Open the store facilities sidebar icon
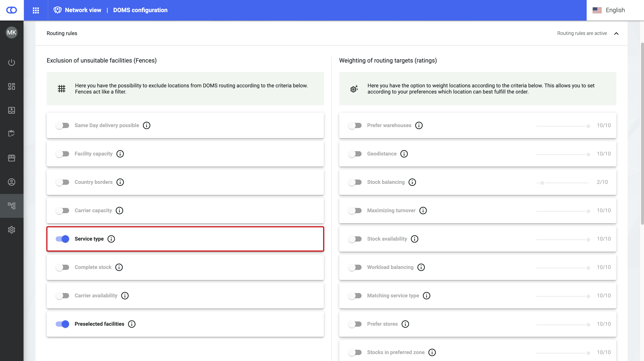This screenshot has width=644, height=361. 12,158
